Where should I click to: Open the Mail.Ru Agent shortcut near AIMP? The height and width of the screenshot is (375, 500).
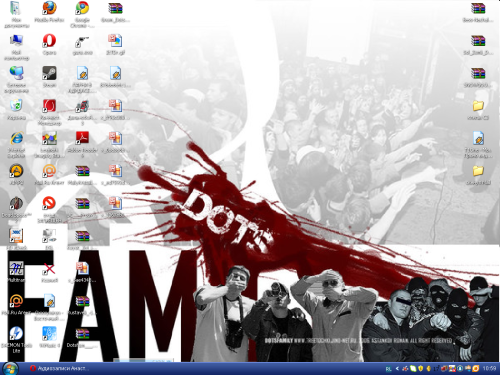pos(49,171)
